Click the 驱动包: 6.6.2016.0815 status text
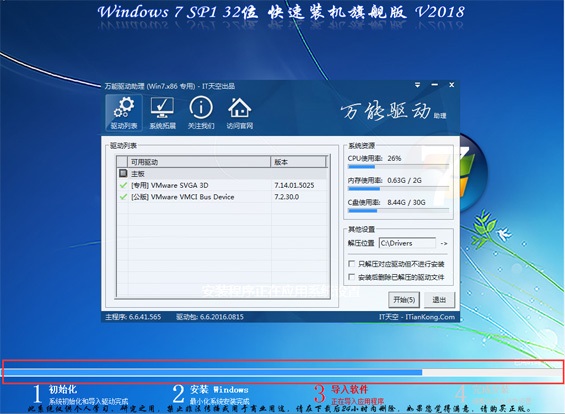Screen dimensions: 565x414 210,317
